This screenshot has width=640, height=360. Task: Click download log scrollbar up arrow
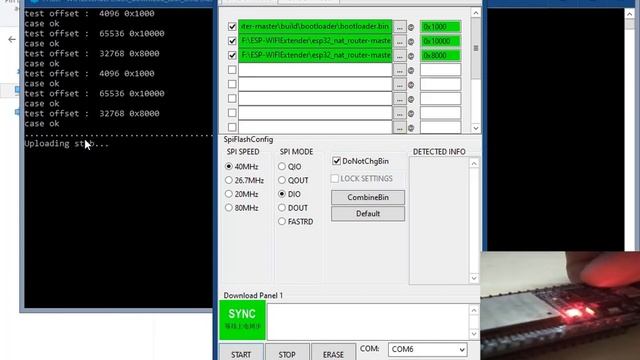pos(474,310)
